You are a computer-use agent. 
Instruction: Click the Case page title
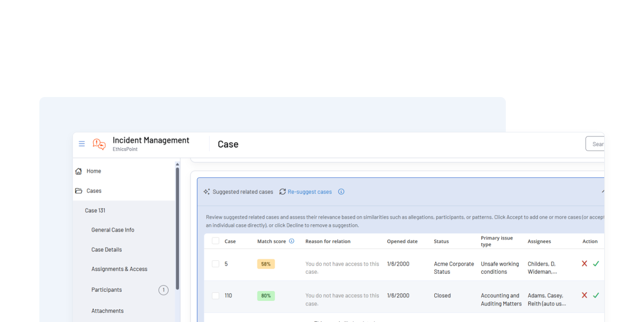coord(228,144)
